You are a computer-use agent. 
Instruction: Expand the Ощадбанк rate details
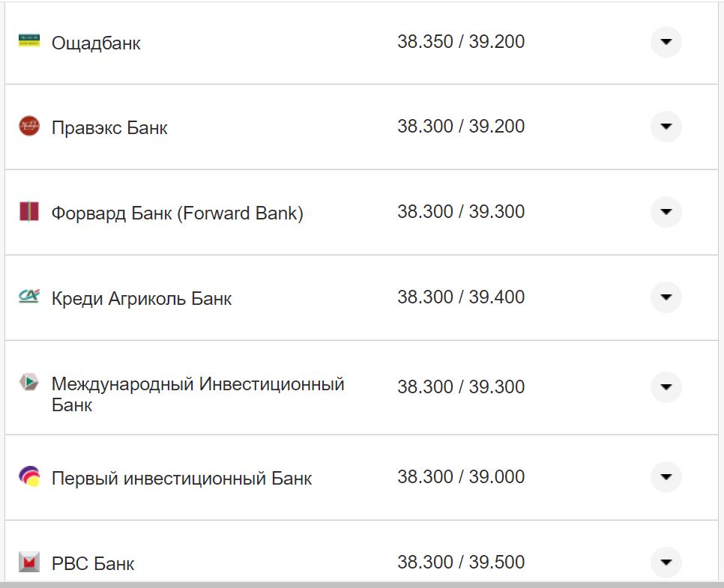666,43
